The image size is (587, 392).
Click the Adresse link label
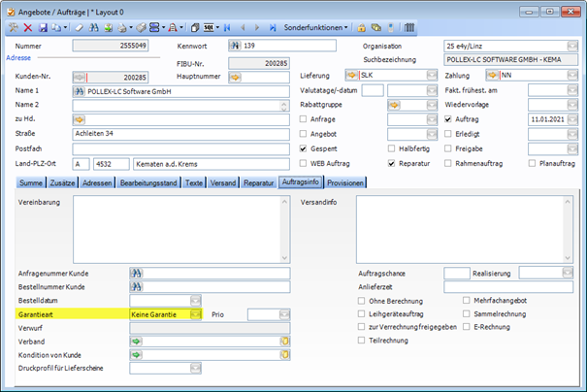click(18, 58)
